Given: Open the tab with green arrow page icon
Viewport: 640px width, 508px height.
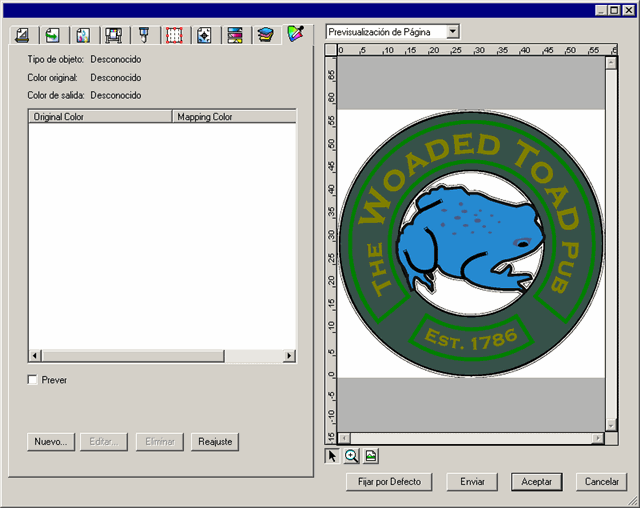Looking at the screenshot, I should (52, 35).
